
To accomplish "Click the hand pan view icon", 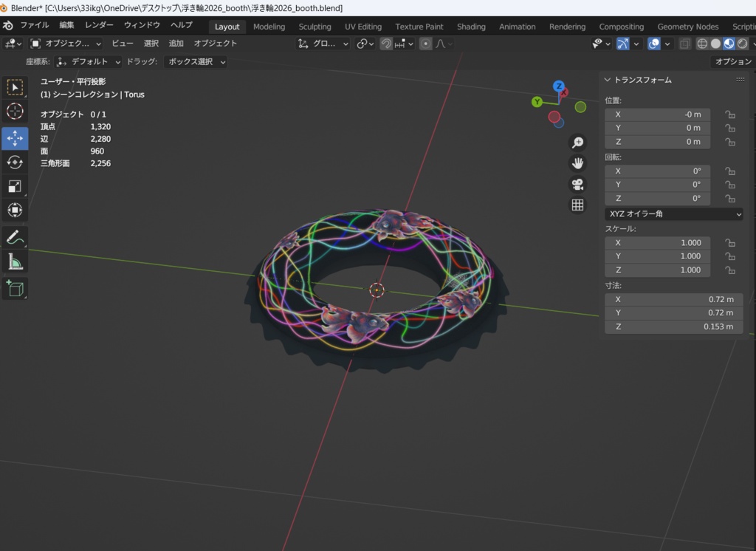I will [577, 163].
